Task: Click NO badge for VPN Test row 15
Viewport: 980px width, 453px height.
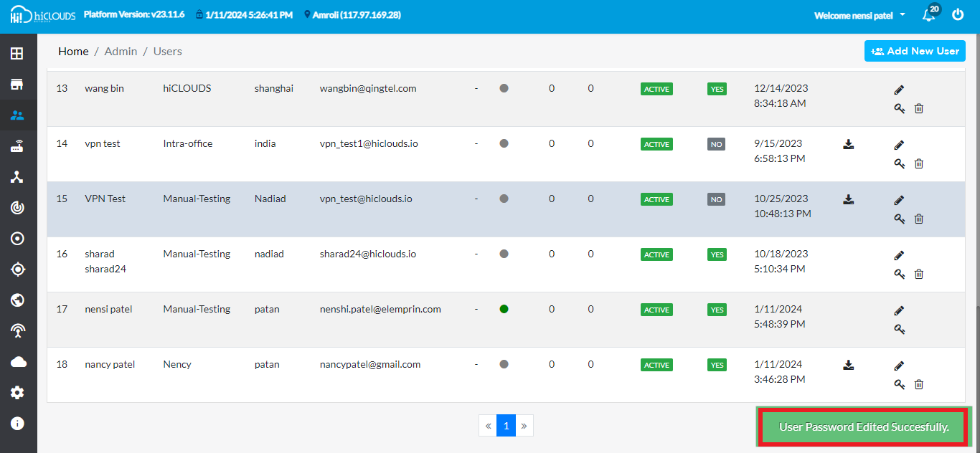Action: [716, 199]
